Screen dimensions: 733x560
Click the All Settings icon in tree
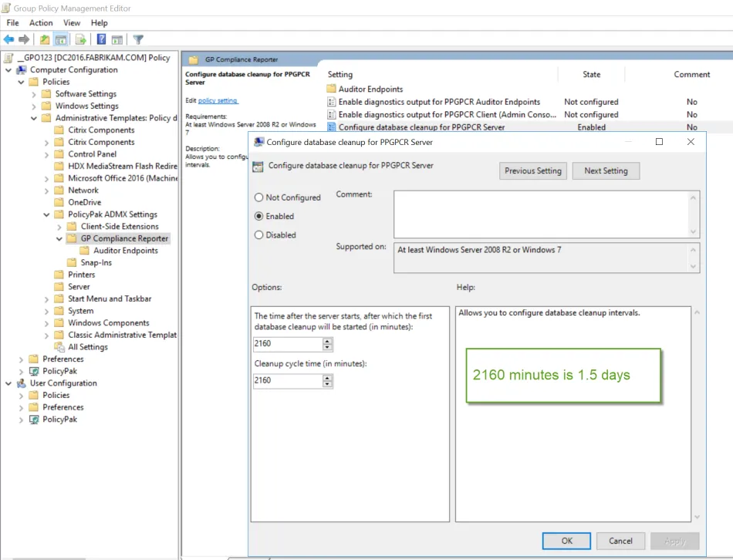59,347
